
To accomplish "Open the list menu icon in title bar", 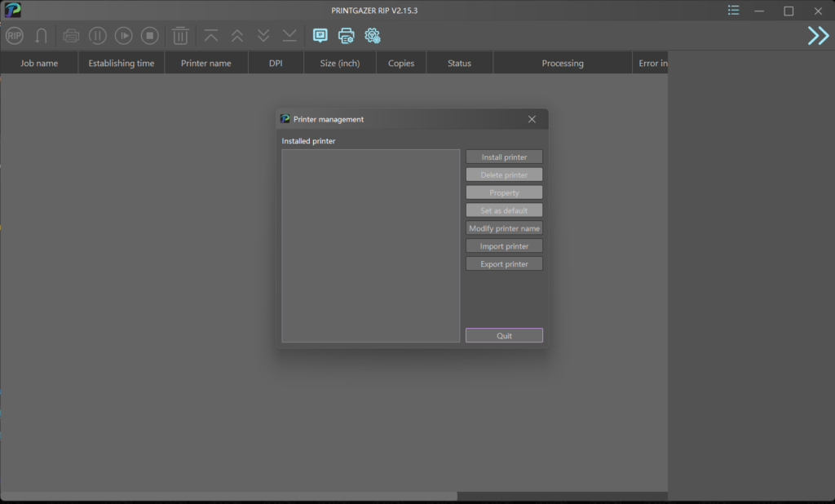I will click(733, 10).
